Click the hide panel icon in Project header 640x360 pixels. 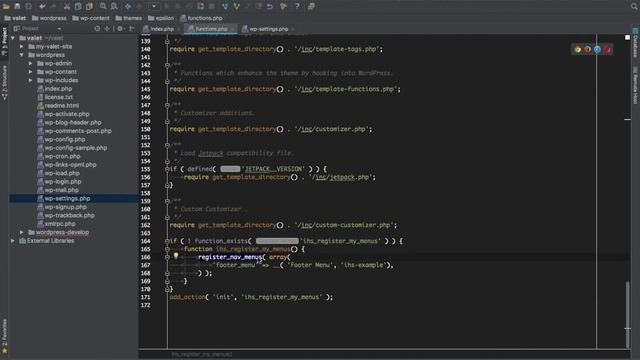(x=132, y=29)
